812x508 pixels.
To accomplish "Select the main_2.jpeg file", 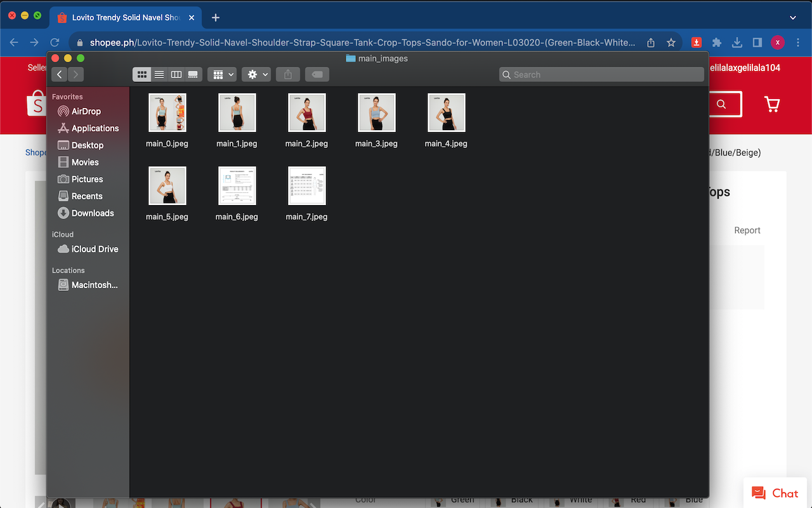I will point(306,121).
